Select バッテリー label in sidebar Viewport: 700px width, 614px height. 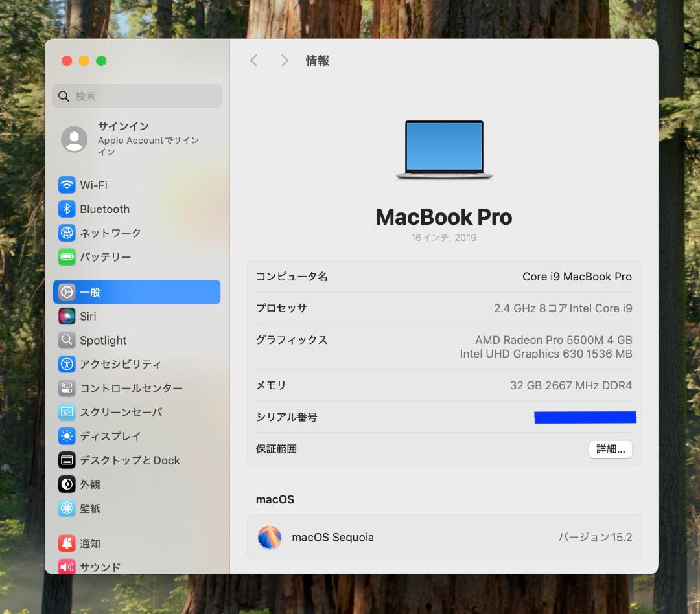pyautogui.click(x=106, y=257)
